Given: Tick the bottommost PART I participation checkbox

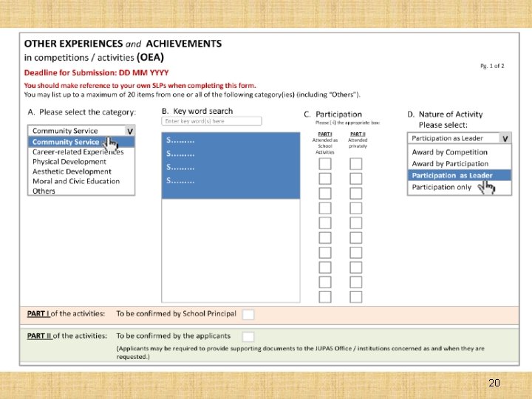Looking at the screenshot, I should pyautogui.click(x=325, y=297).
